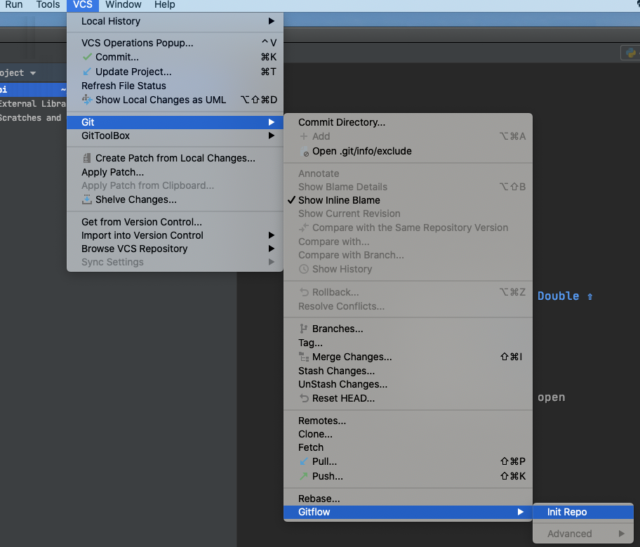Expand the Sync Settings submenu arrow
This screenshot has height=547, width=640.
click(271, 262)
